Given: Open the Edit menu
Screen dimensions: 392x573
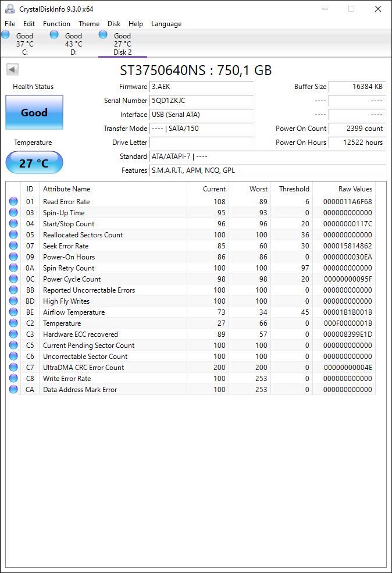Looking at the screenshot, I should coord(29,24).
